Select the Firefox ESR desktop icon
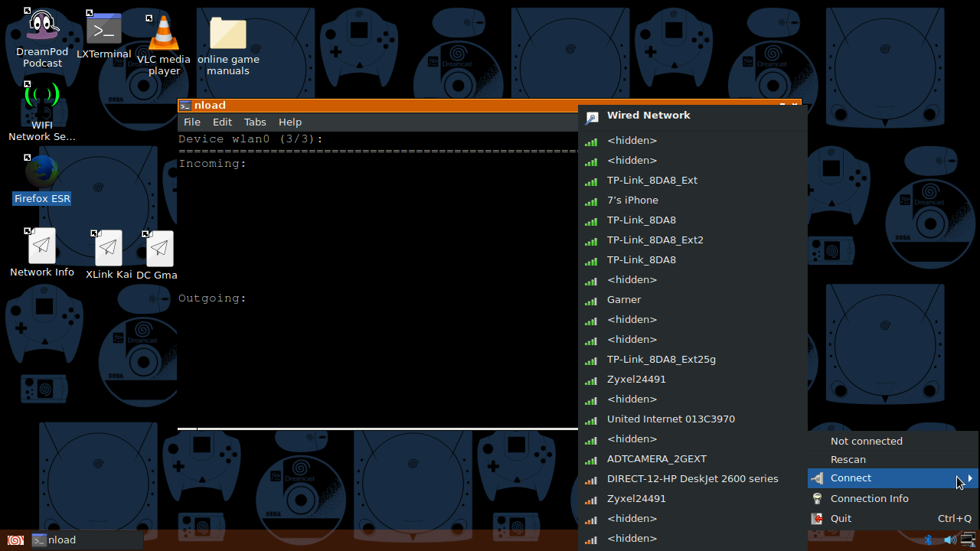 (x=42, y=180)
